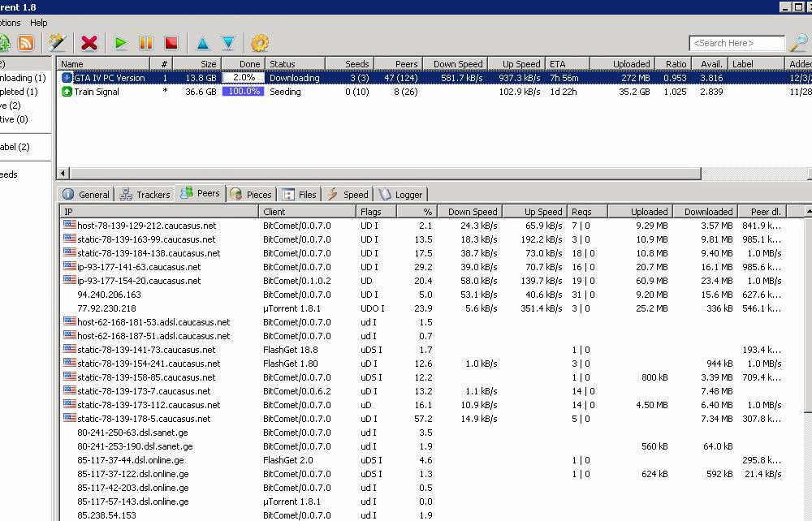This screenshot has height=521, width=812.
Task: Switch to the Trackers tab
Action: point(145,194)
